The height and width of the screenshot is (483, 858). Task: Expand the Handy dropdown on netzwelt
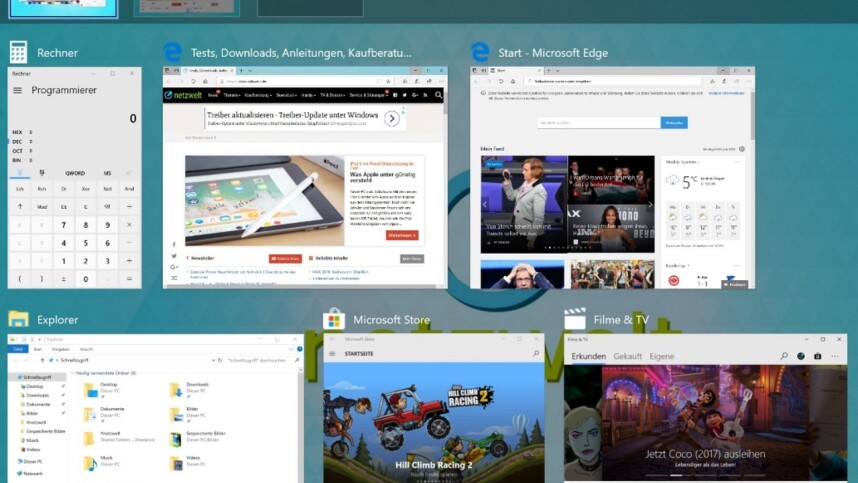click(x=308, y=95)
